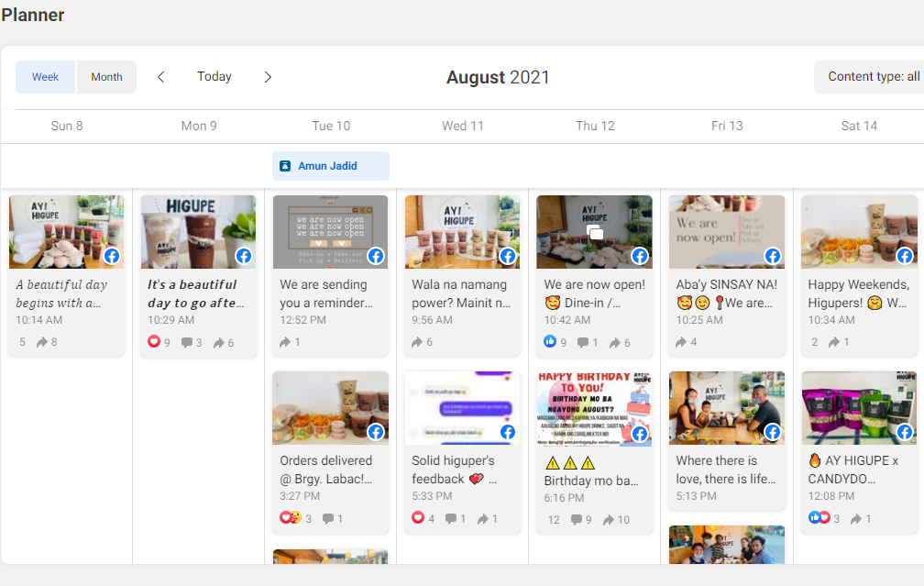Click 'Where there is love, there is life' caption
The image size is (924, 586).
[x=726, y=470]
